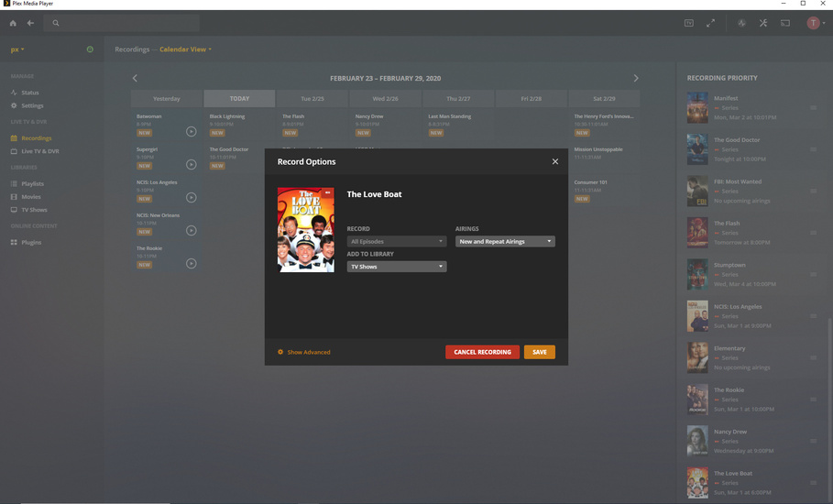The width and height of the screenshot is (833, 504).
Task: Click the Stumptown priority thumbnail
Action: 697,275
